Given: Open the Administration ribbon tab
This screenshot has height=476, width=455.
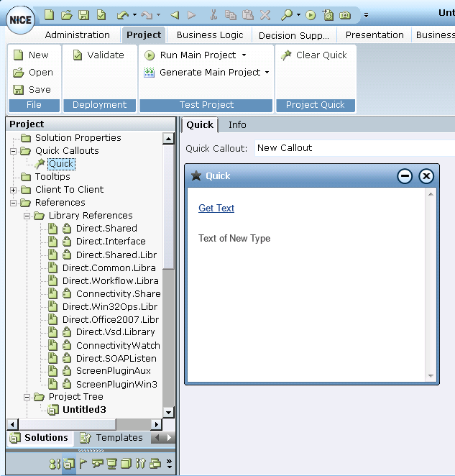Looking at the screenshot, I should [78, 35].
